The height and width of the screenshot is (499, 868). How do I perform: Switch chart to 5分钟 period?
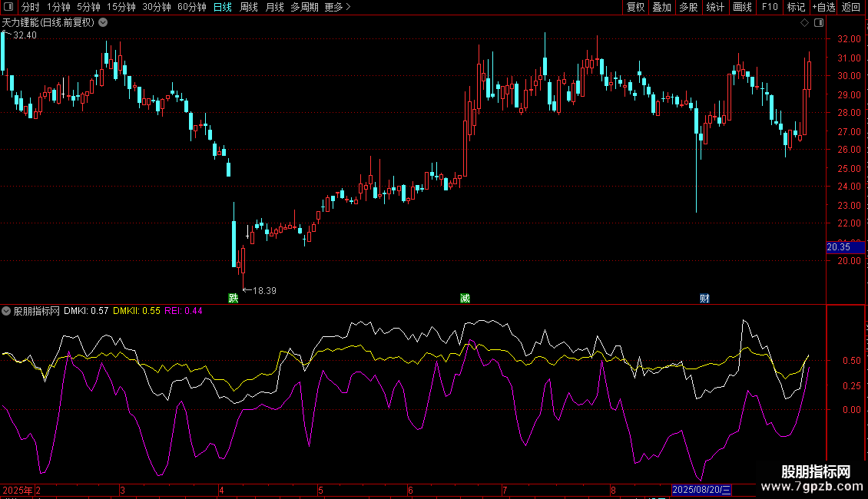pos(88,7)
